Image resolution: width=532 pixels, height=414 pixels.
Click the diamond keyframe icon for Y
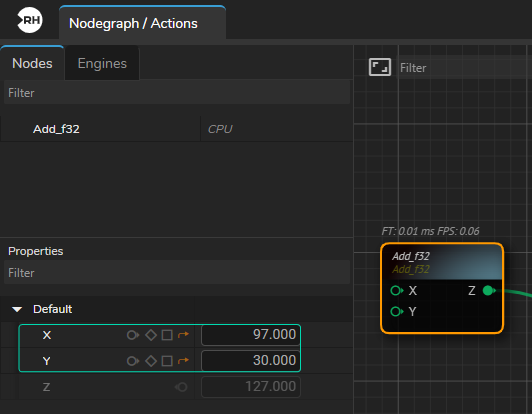coord(151,361)
